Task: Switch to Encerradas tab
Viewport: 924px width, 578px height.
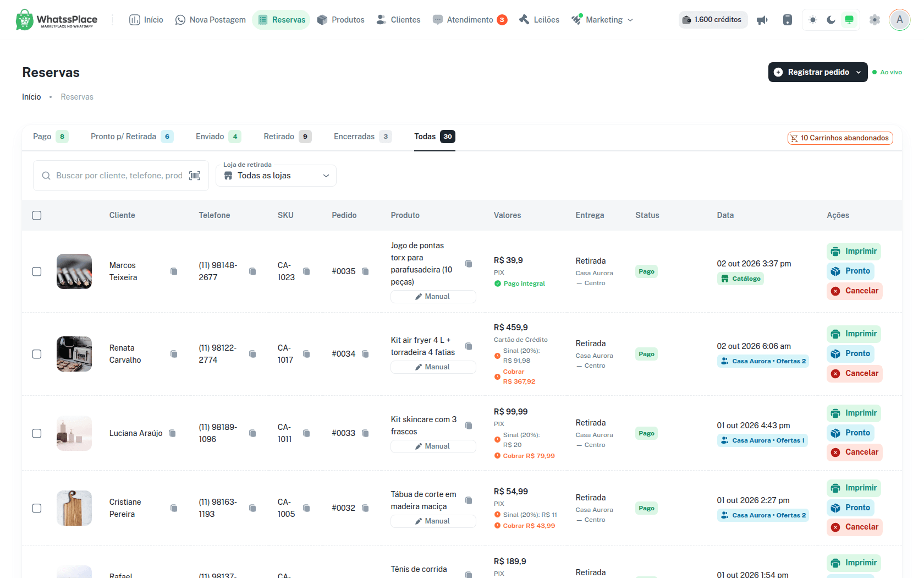Action: [x=362, y=137]
